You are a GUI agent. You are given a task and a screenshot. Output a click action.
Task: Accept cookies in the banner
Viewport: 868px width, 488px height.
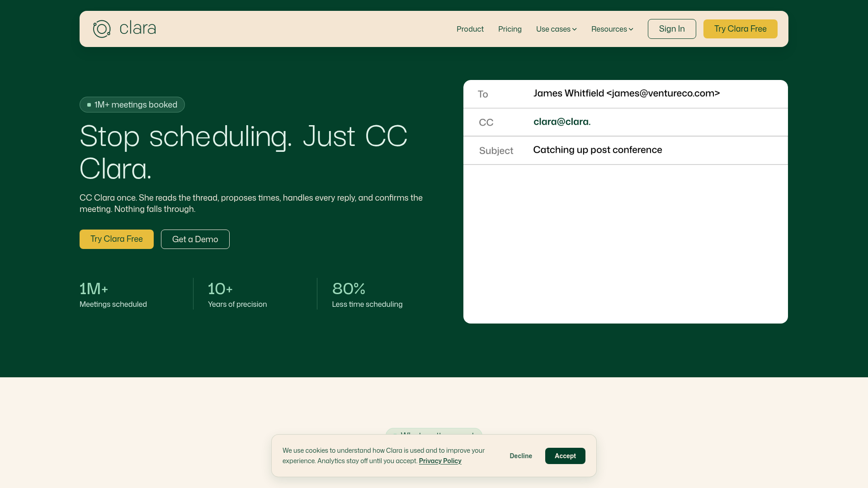(565, 456)
